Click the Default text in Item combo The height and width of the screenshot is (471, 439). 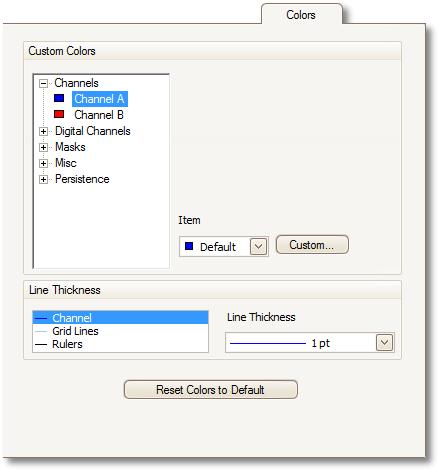pos(218,247)
